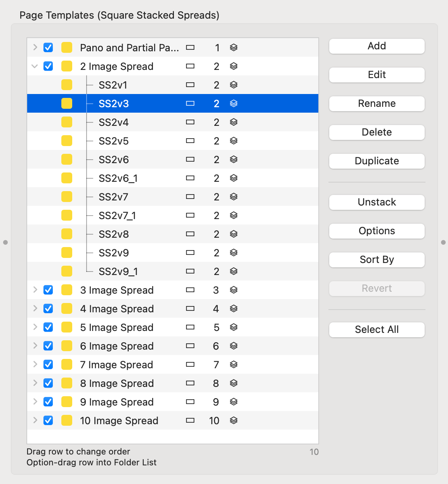Viewport: 448px width, 484px height.
Task: Click the Unstack button
Action: pyautogui.click(x=377, y=202)
